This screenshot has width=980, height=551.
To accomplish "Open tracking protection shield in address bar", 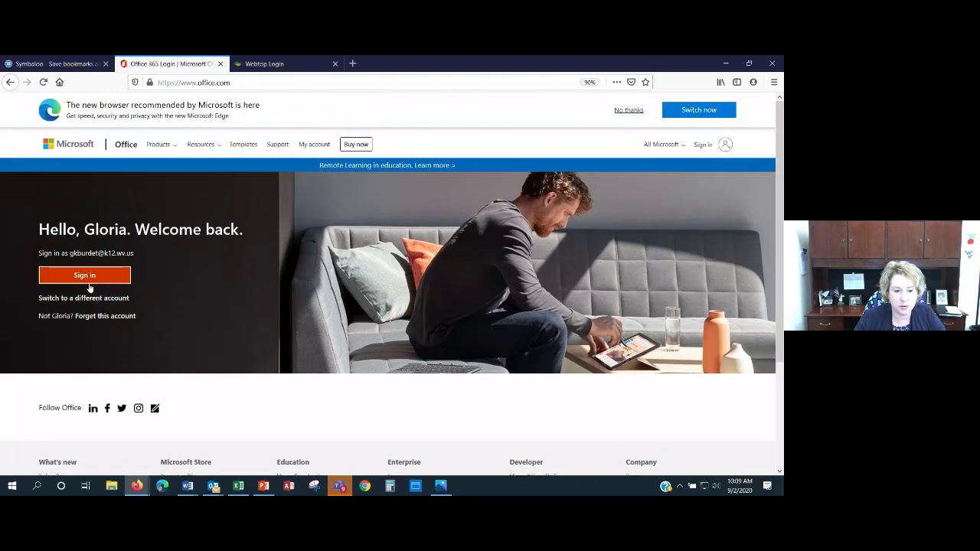I will point(136,83).
